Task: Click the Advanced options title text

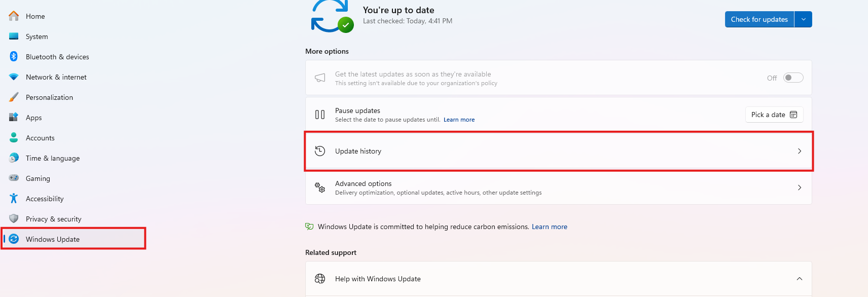Action: click(x=363, y=183)
